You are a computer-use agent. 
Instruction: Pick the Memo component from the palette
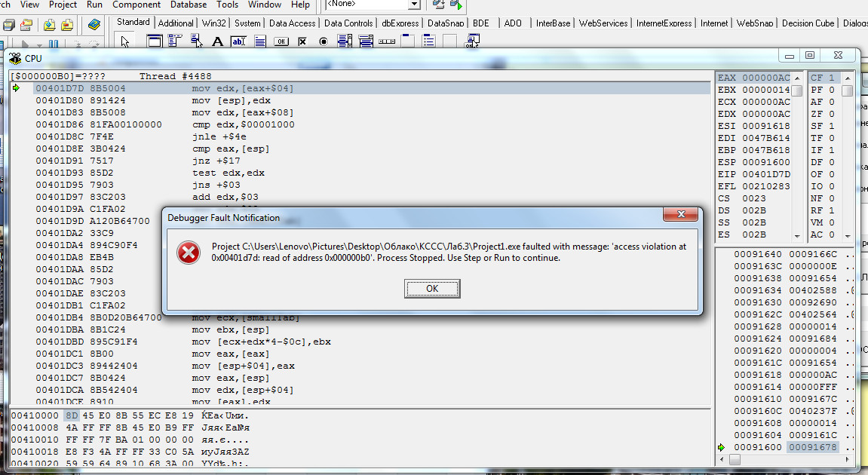tap(260, 41)
